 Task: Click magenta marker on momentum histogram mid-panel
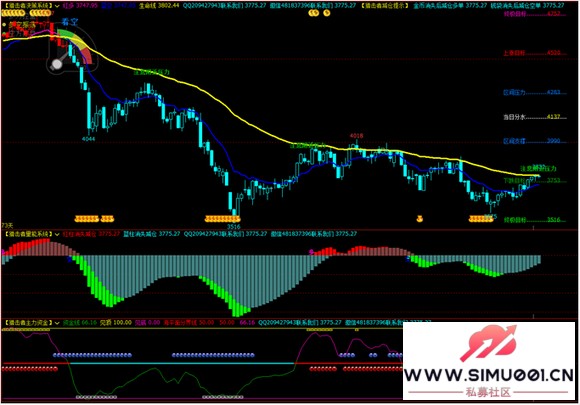[x=311, y=252]
